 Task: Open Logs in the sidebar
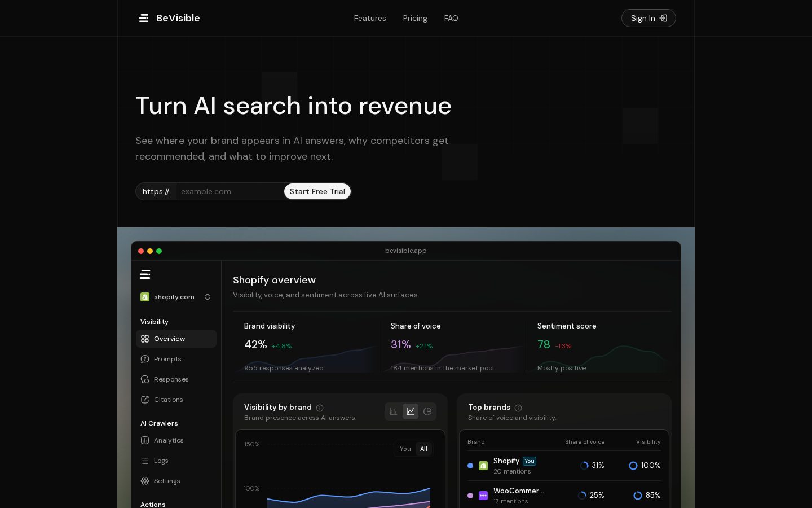click(x=176, y=461)
